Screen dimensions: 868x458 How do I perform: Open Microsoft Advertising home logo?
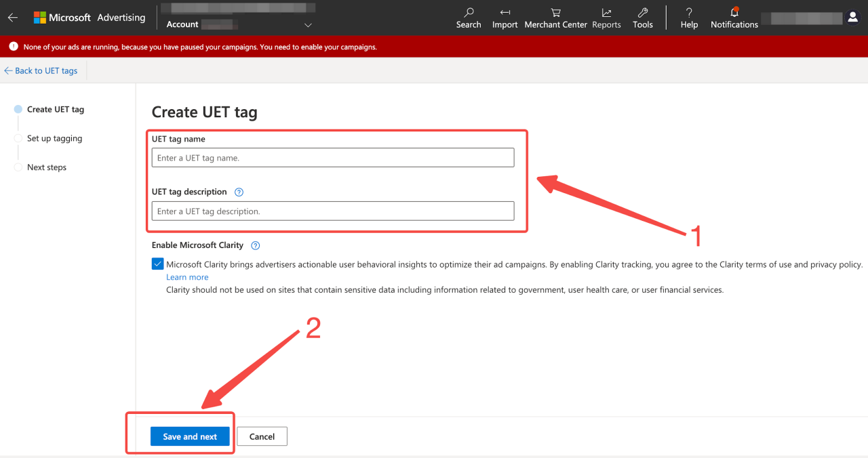90,18
